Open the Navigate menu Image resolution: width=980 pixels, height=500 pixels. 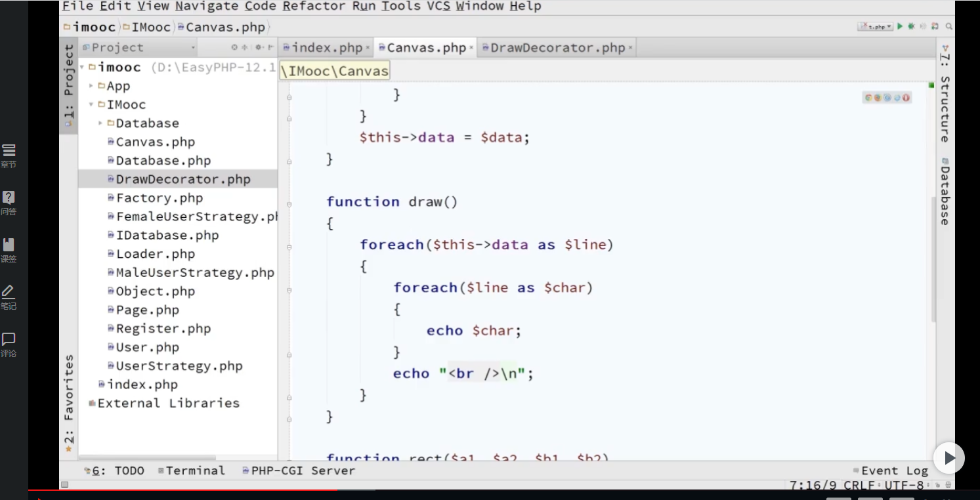click(x=207, y=7)
